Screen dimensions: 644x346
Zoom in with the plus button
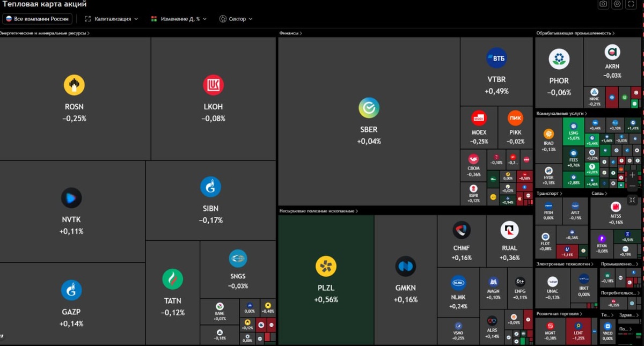tap(632, 175)
